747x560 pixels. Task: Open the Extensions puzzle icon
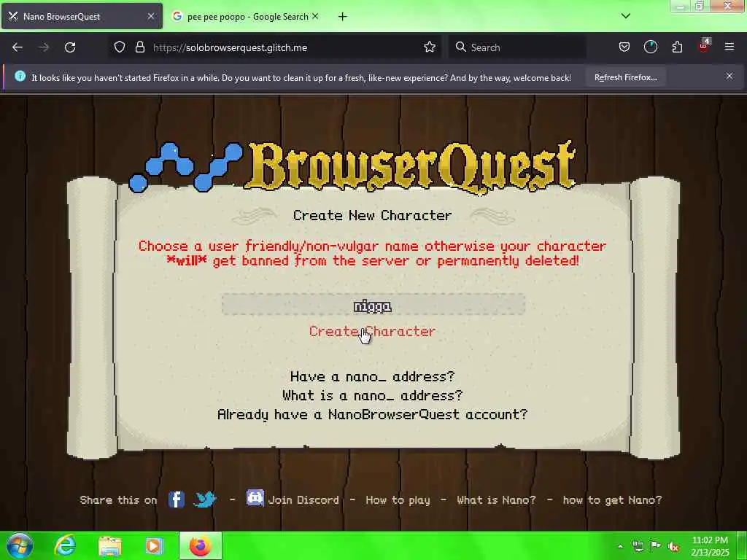click(x=677, y=47)
